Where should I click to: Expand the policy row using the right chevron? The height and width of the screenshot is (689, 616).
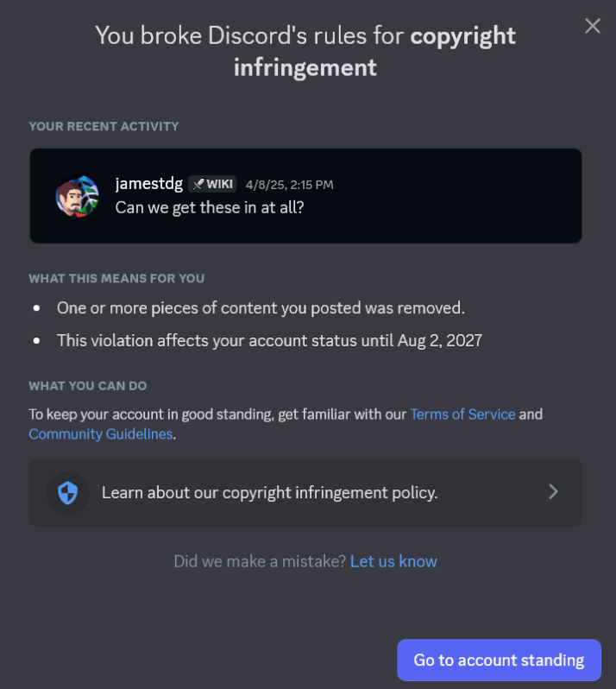[x=553, y=491]
